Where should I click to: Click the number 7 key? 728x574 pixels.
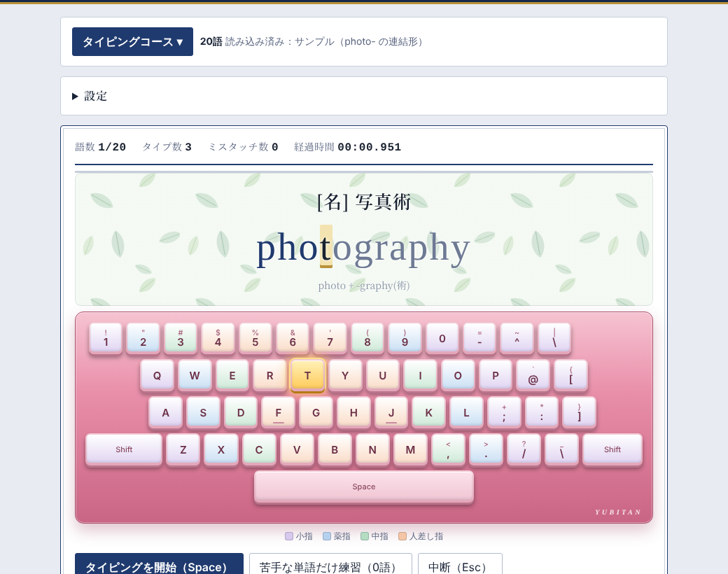click(x=330, y=338)
